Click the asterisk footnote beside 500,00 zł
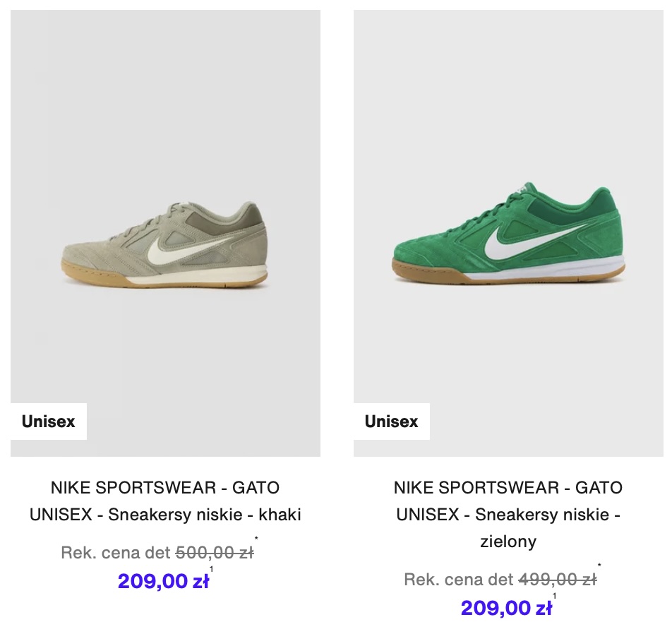The height and width of the screenshot is (634, 672). [256, 539]
